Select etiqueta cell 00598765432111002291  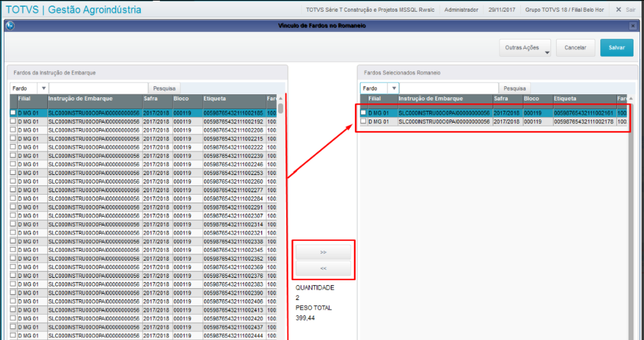[x=234, y=207]
